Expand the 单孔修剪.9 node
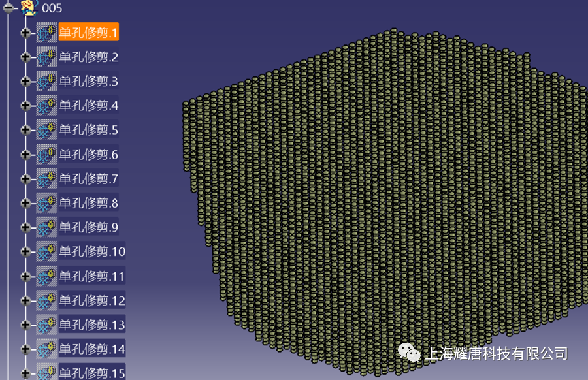The image size is (588, 380). (25, 227)
